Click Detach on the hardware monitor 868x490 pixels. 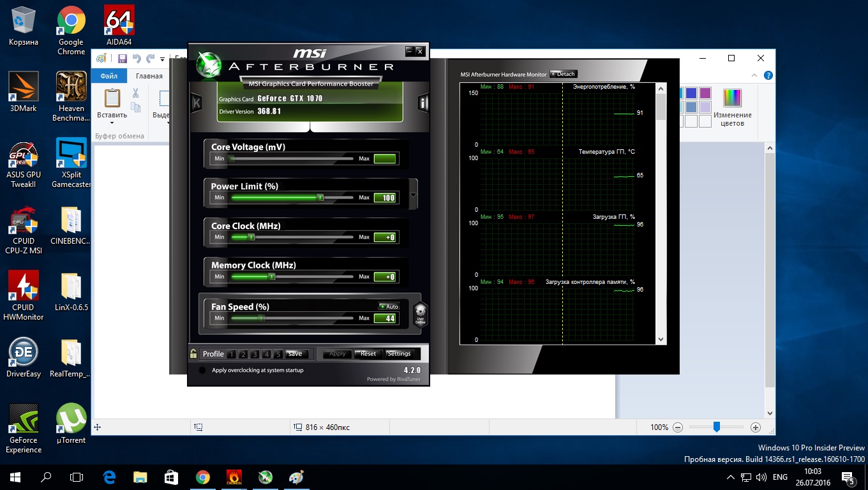(x=563, y=74)
